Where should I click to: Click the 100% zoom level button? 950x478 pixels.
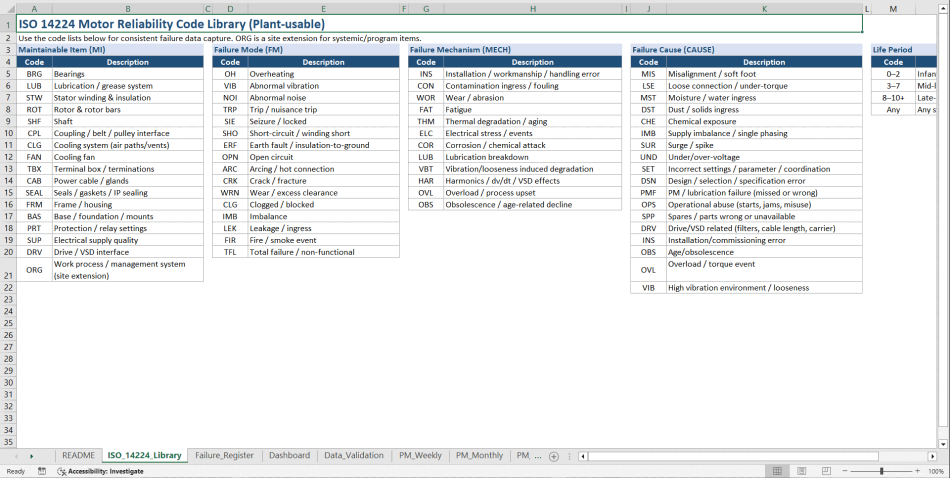point(935,471)
